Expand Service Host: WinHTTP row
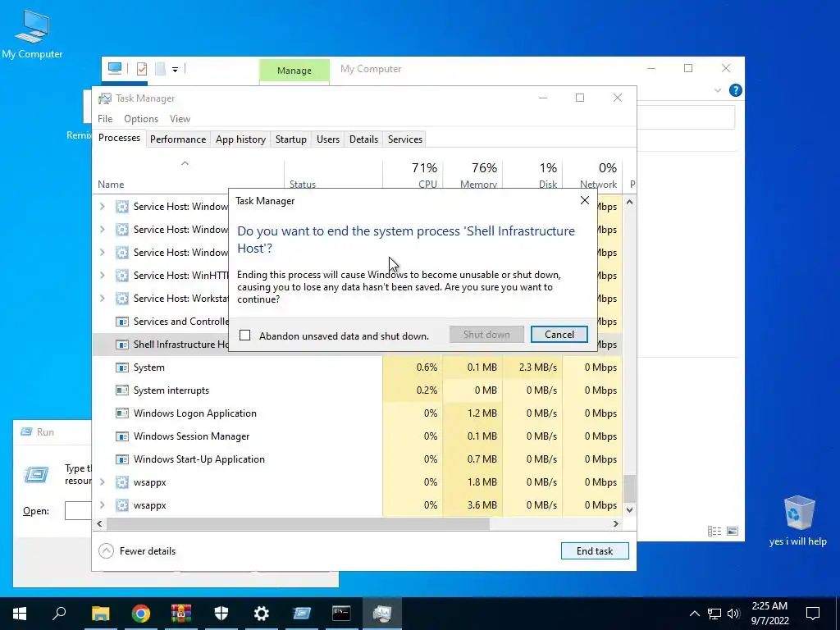Screen dimensions: 840x630 click(103, 276)
